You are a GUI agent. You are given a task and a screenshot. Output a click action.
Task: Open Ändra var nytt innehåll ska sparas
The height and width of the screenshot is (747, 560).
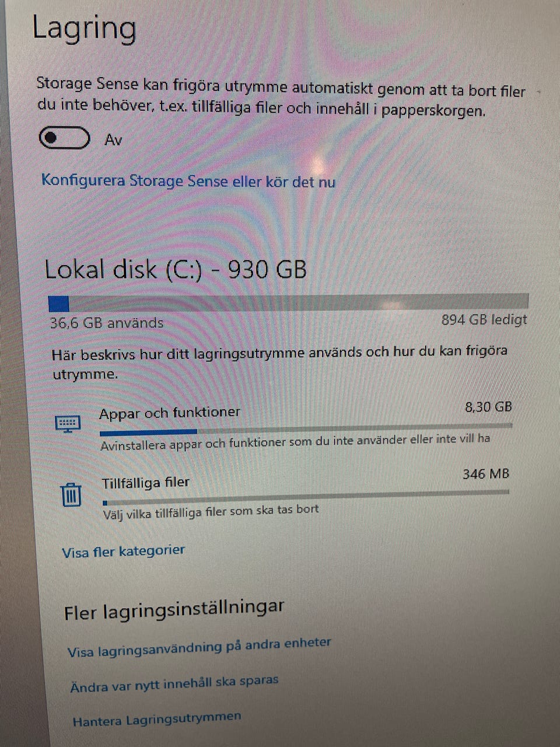[x=174, y=684]
